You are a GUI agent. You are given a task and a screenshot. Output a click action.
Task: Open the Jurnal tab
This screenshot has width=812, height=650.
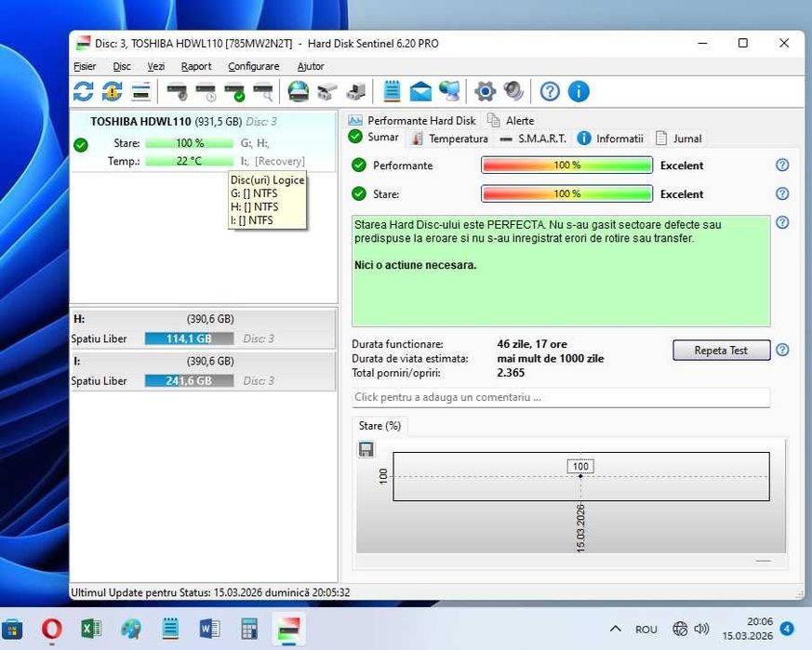[679, 139]
